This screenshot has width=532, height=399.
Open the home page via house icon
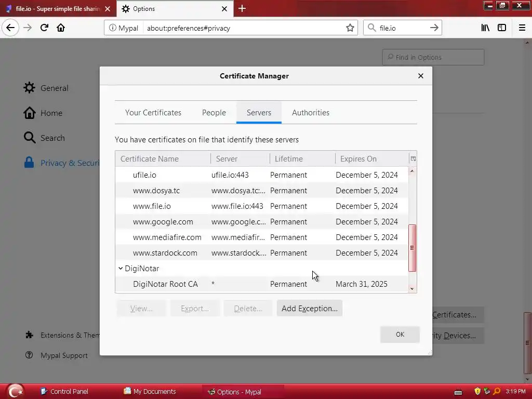[61, 28]
